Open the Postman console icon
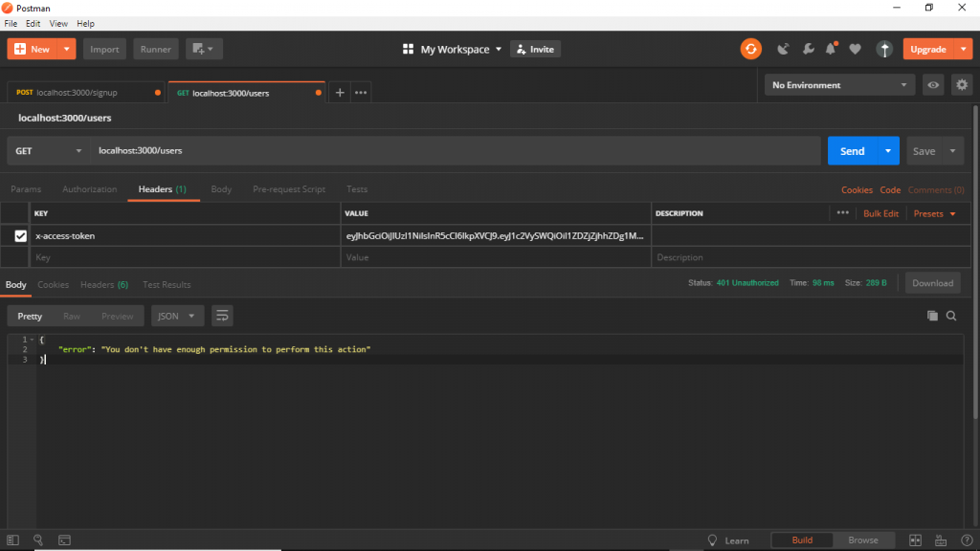Viewport: 980px width, 551px height. click(64, 540)
